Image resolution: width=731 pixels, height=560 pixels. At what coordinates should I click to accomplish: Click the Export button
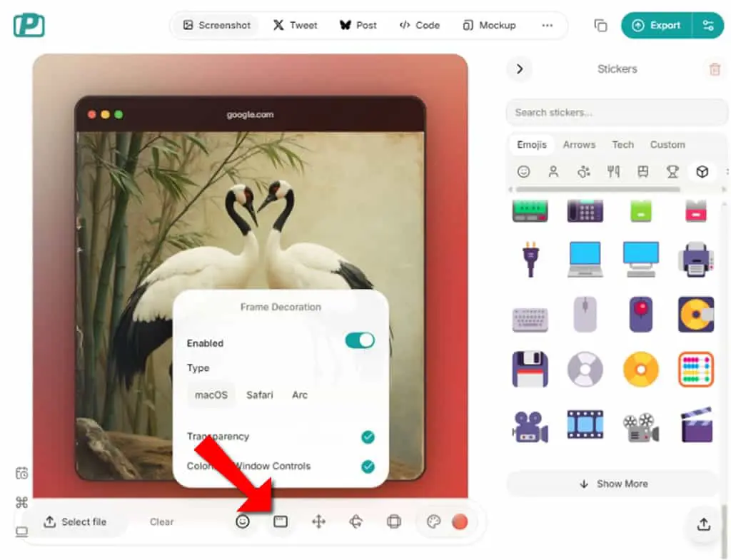point(657,26)
